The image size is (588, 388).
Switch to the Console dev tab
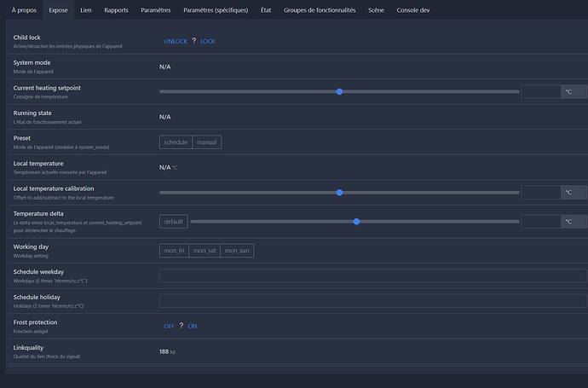click(412, 10)
